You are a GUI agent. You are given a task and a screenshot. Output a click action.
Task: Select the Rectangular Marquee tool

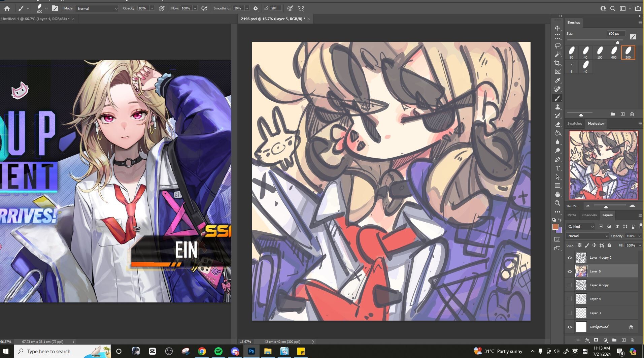click(x=557, y=37)
